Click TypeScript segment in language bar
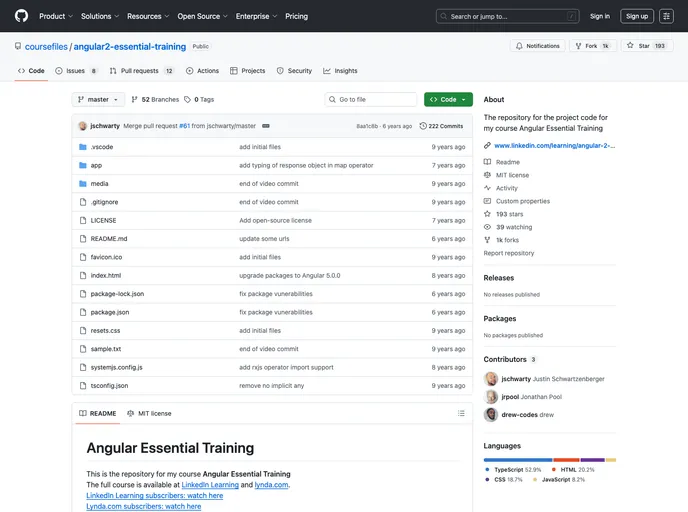688x512 pixels. pyautogui.click(x=518, y=460)
